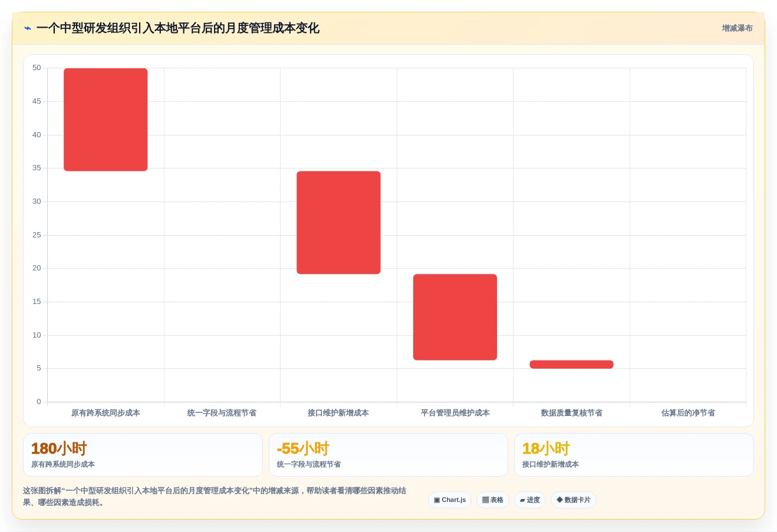Click the 18小时 data card
Image resolution: width=777 pixels, height=532 pixels.
[634, 455]
